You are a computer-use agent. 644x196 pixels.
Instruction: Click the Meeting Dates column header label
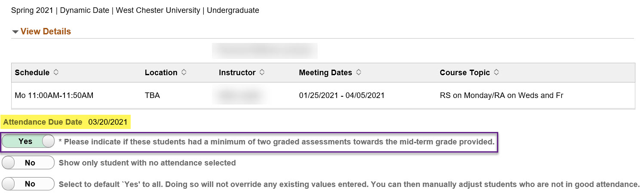(325, 73)
